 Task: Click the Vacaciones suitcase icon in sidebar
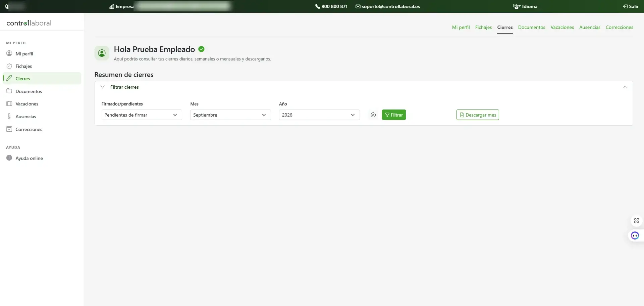(x=9, y=103)
